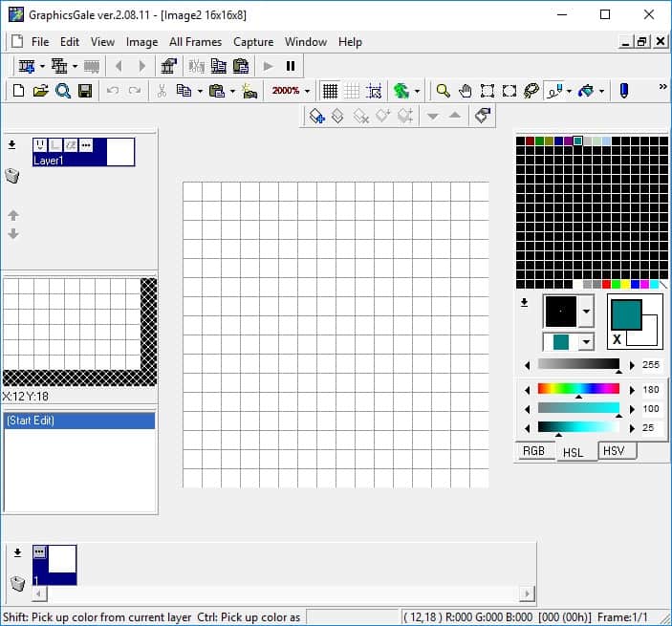Click the grayscale alpha slider
This screenshot has width=672, height=626.
(x=578, y=364)
